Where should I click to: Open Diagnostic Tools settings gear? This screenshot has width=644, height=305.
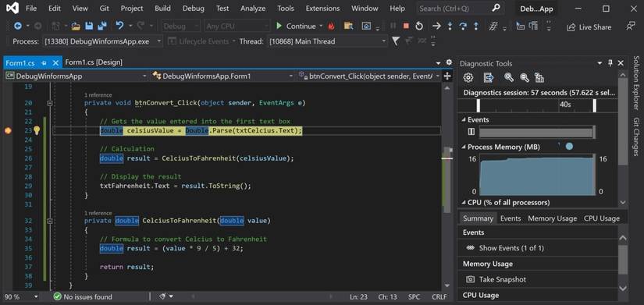468,77
